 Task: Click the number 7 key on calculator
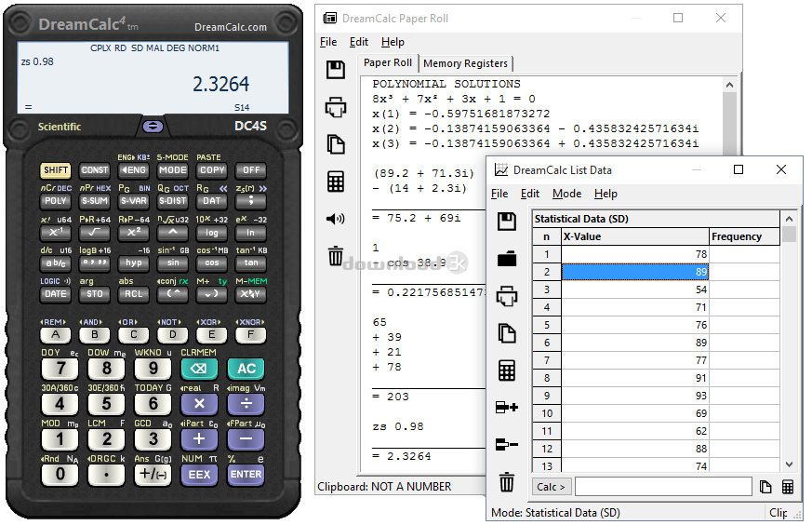(60, 369)
